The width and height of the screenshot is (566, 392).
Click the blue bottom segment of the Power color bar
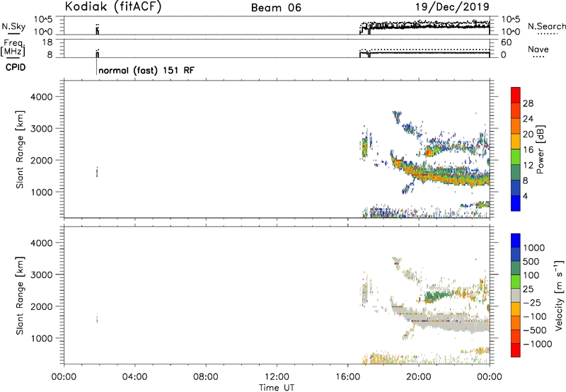pos(516,203)
